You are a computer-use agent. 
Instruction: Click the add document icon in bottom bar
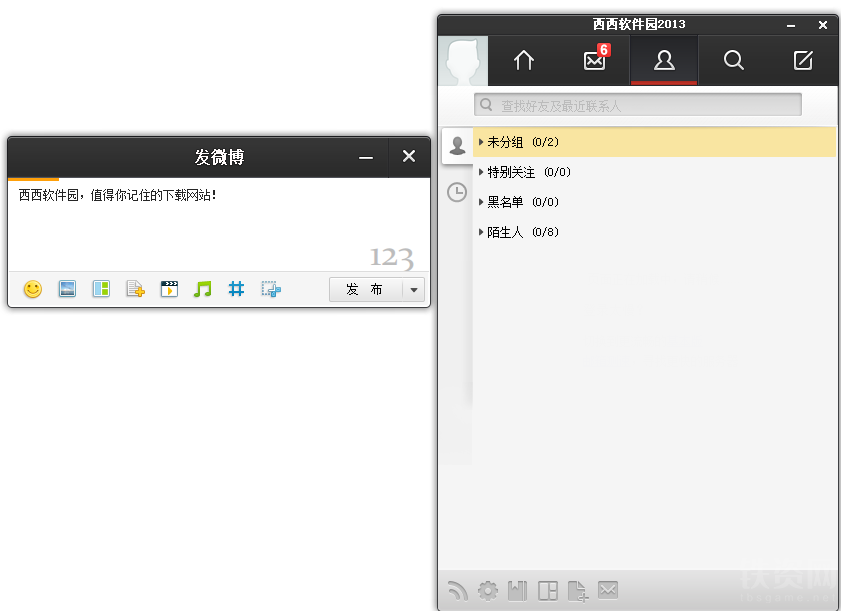point(578,591)
